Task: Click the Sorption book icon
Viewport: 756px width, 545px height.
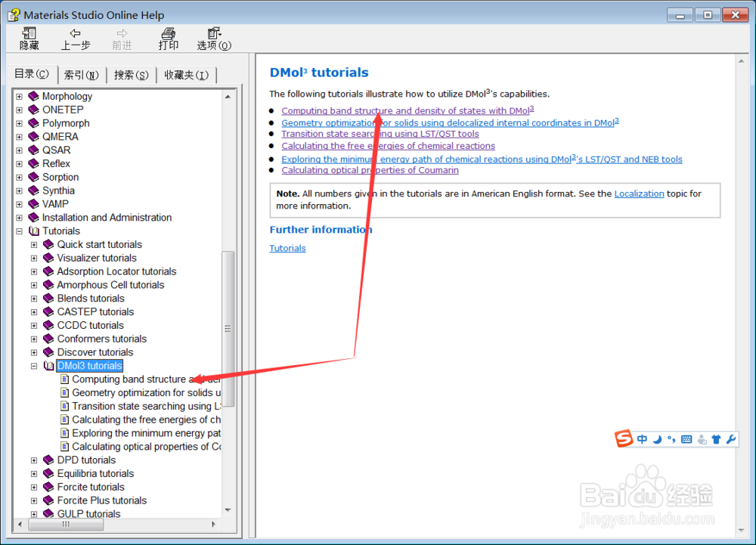Action: coord(33,178)
